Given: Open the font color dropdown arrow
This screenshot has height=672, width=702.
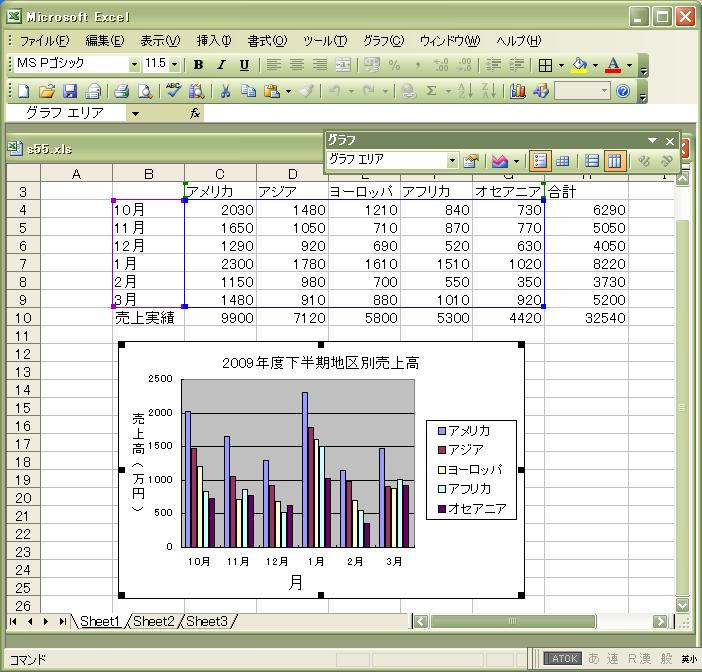Looking at the screenshot, I should click(x=629, y=65).
